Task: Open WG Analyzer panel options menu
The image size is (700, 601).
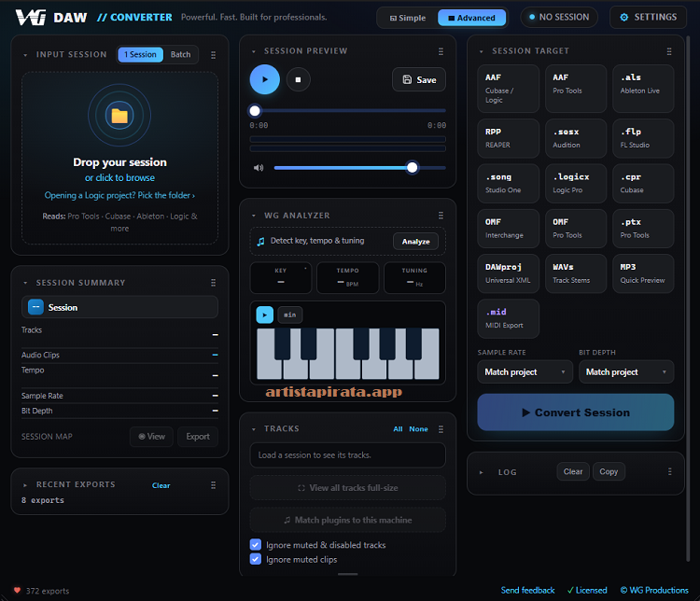Action: click(x=441, y=216)
